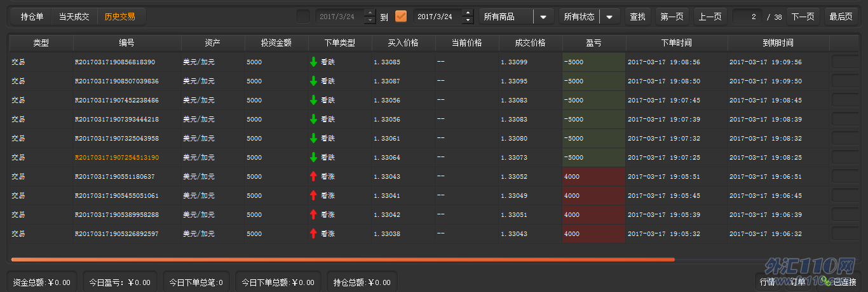The width and height of the screenshot is (868, 292).
Task: Click red up arrow in 19:05:39 order row
Action: (313, 214)
